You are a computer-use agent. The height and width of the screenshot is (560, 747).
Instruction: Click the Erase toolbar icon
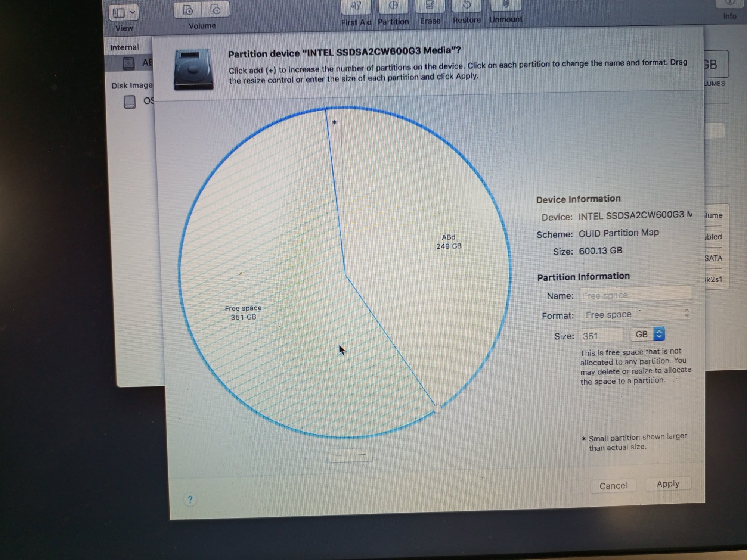430,6
